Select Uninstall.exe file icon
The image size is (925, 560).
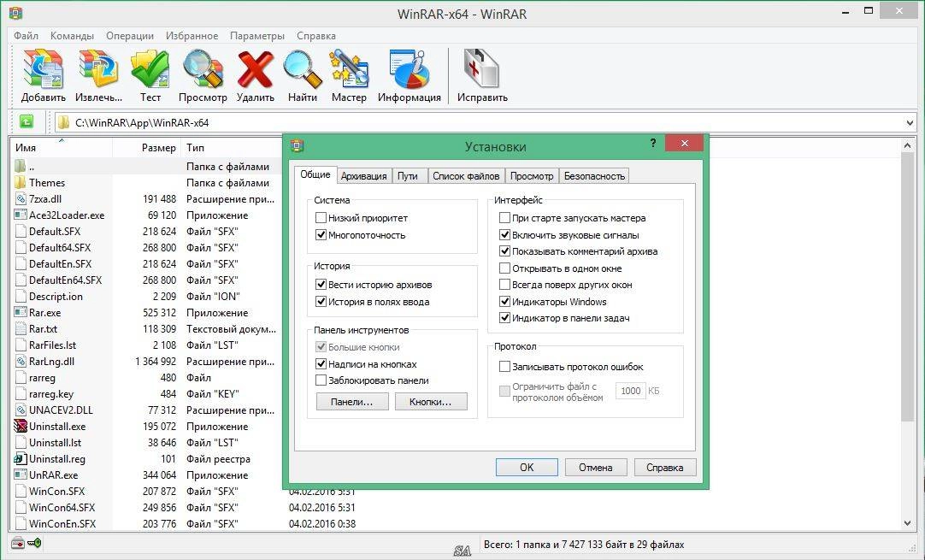coord(20,426)
